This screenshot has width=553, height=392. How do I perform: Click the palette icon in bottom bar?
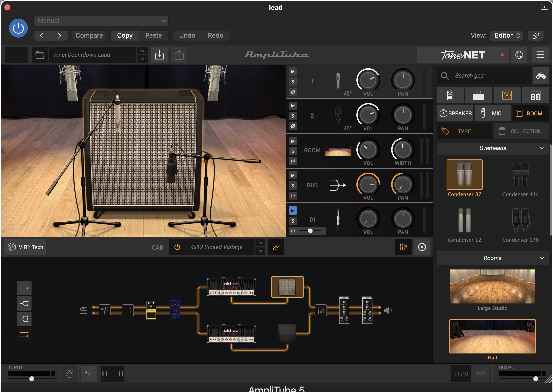tap(69, 374)
